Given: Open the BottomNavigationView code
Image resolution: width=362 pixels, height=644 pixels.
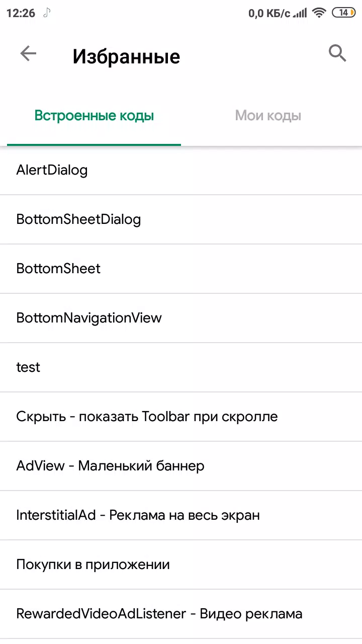Looking at the screenshot, I should 181,318.
